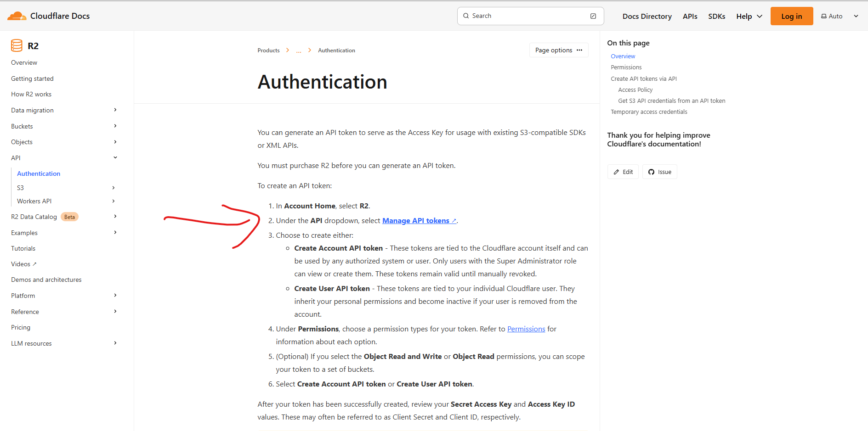Focus the Search input field

click(530, 16)
